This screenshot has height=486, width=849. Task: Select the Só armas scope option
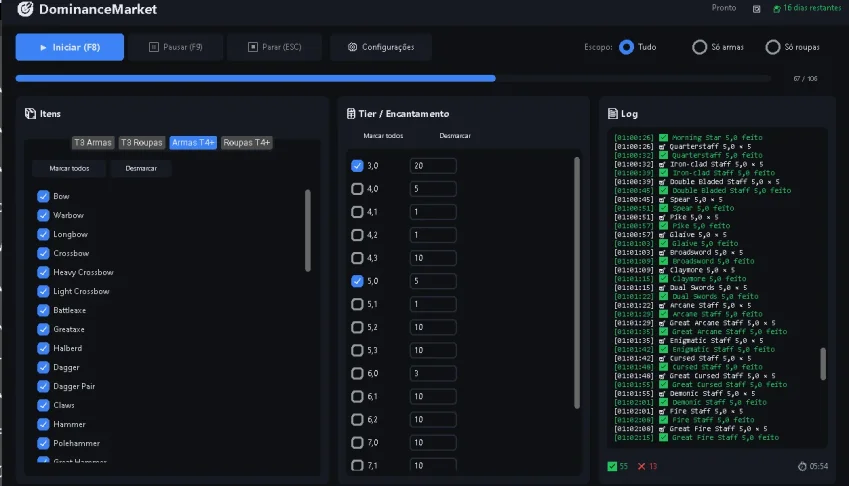pos(700,47)
